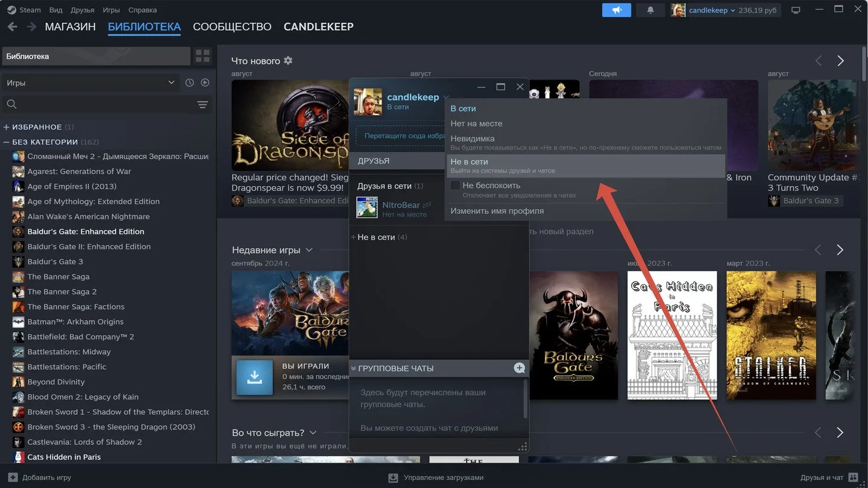Open the Справка menu
This screenshot has width=868, height=488.
tap(142, 10)
